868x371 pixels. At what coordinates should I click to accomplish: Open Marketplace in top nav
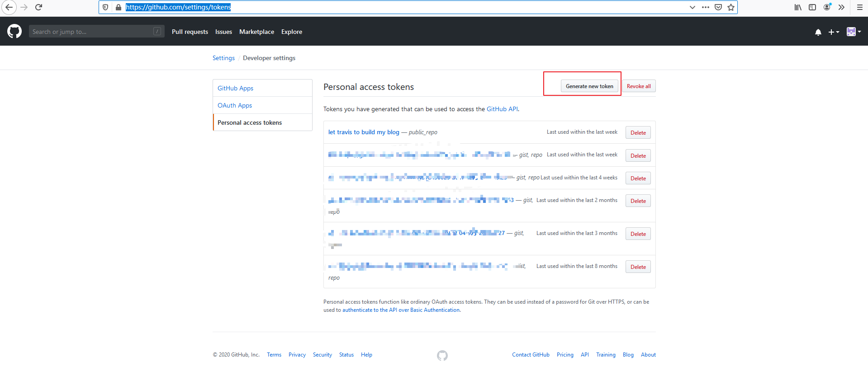click(256, 32)
